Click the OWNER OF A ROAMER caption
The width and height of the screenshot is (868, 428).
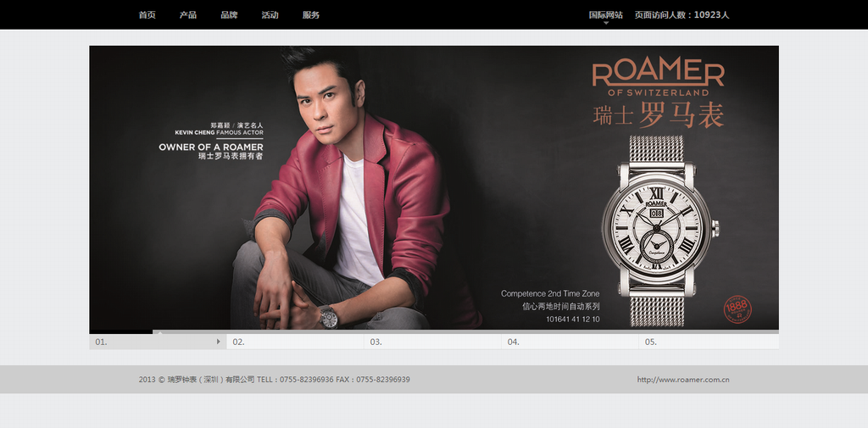(211, 147)
